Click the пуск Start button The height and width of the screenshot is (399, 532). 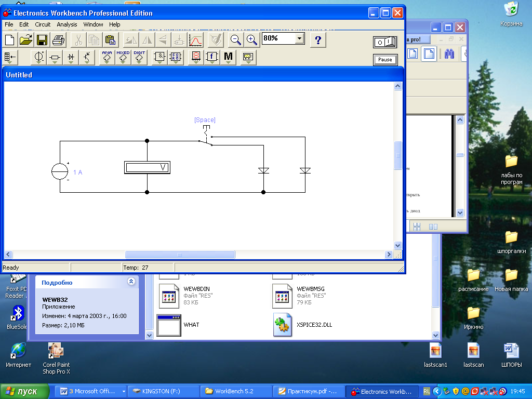[x=26, y=391]
